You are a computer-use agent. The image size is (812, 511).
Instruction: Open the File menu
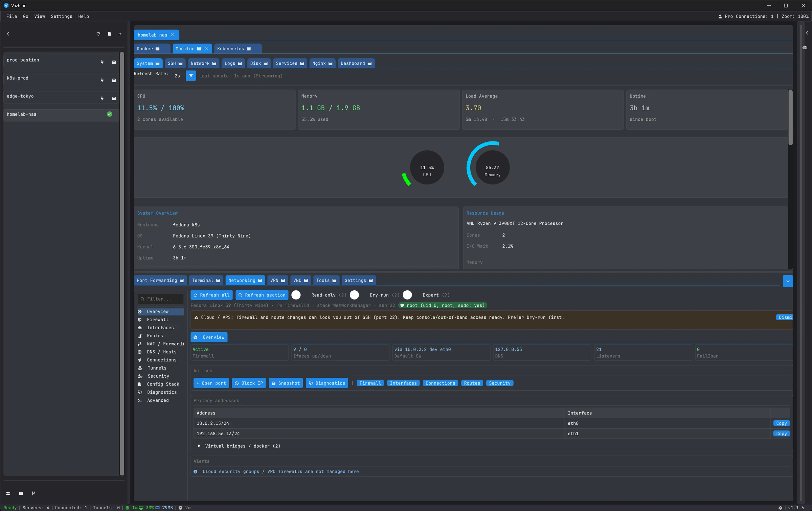click(x=12, y=16)
